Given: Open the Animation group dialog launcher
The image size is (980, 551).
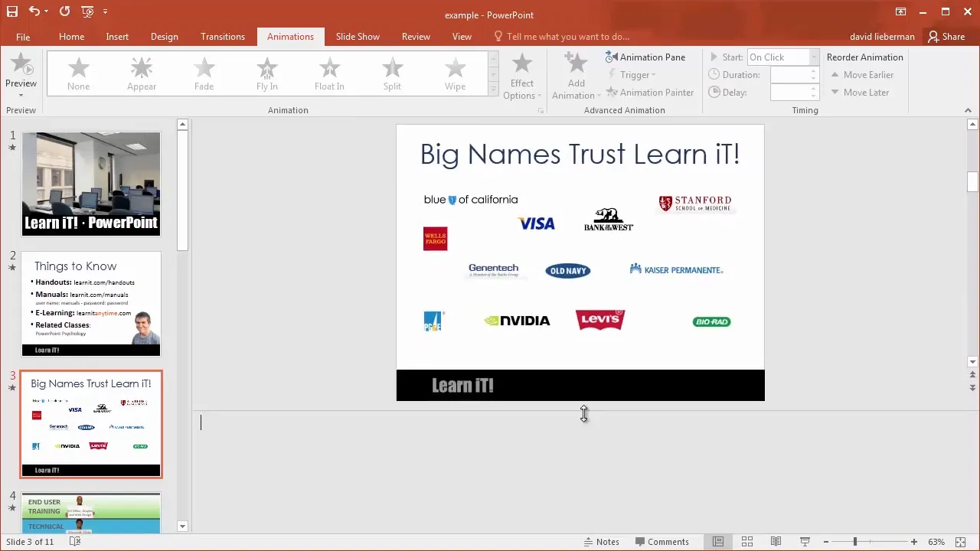Looking at the screenshot, I should coord(541,111).
